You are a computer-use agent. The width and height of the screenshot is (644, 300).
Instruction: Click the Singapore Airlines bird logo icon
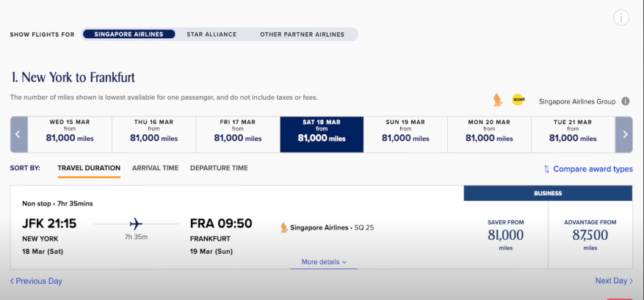[x=498, y=100]
